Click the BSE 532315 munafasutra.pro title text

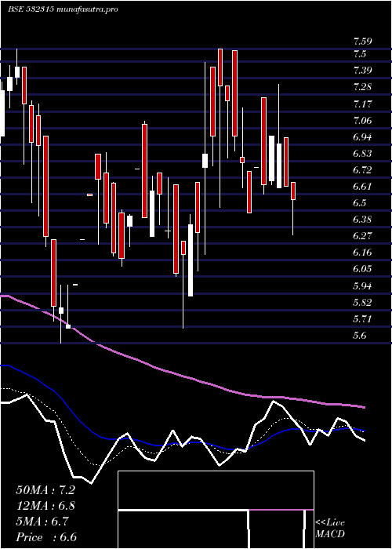coord(63,9)
